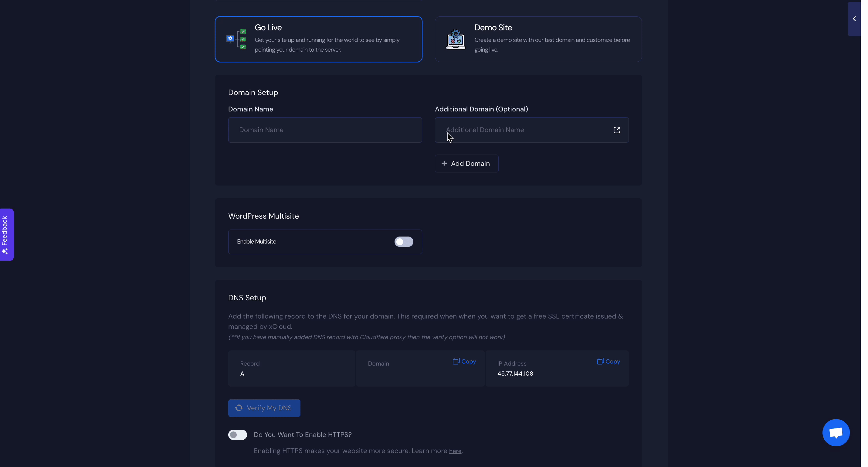Viewport: 868px width, 467px height.
Task: Click the Add Domain button
Action: pyautogui.click(x=466, y=163)
